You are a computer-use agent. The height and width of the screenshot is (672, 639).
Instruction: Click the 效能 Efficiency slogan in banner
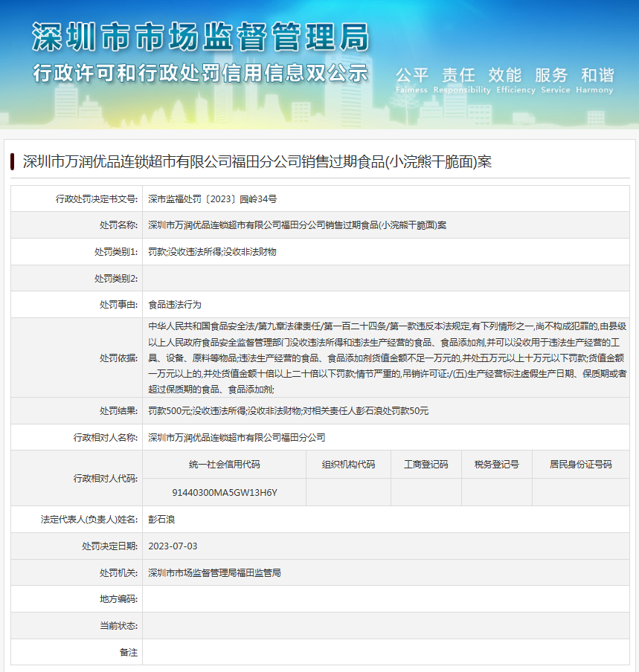(516, 80)
